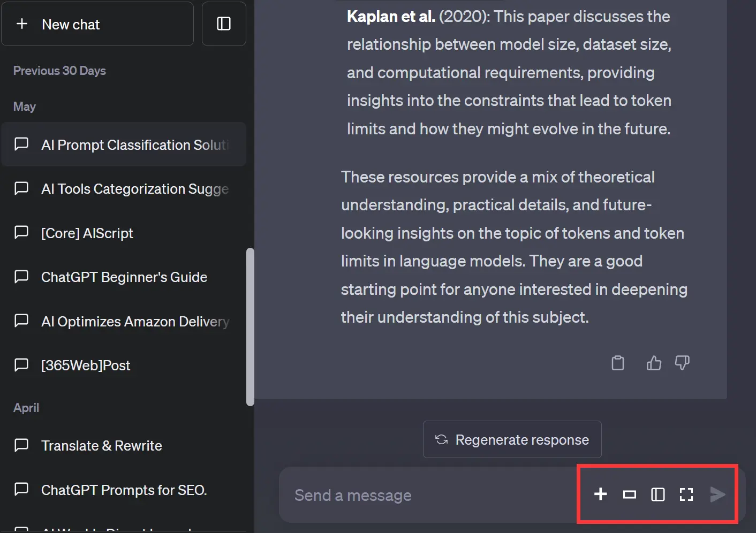Click the chat icon beside AI Optimizes Amazon Delivery
Screen dimensions: 756x533
coord(21,321)
